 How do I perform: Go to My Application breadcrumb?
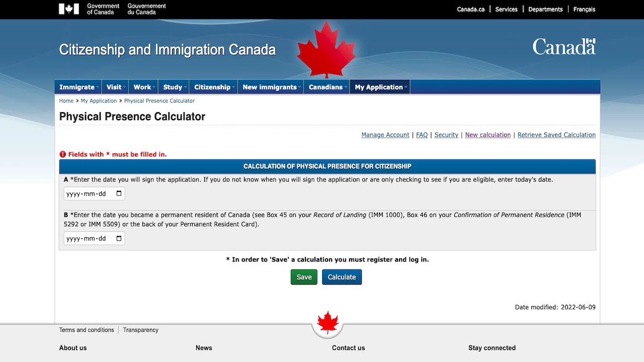[x=99, y=101]
